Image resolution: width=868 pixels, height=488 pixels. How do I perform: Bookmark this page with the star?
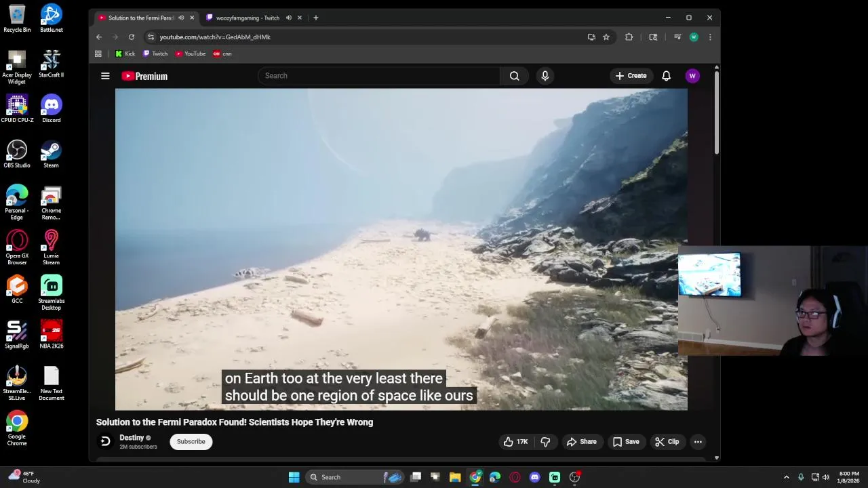point(606,37)
